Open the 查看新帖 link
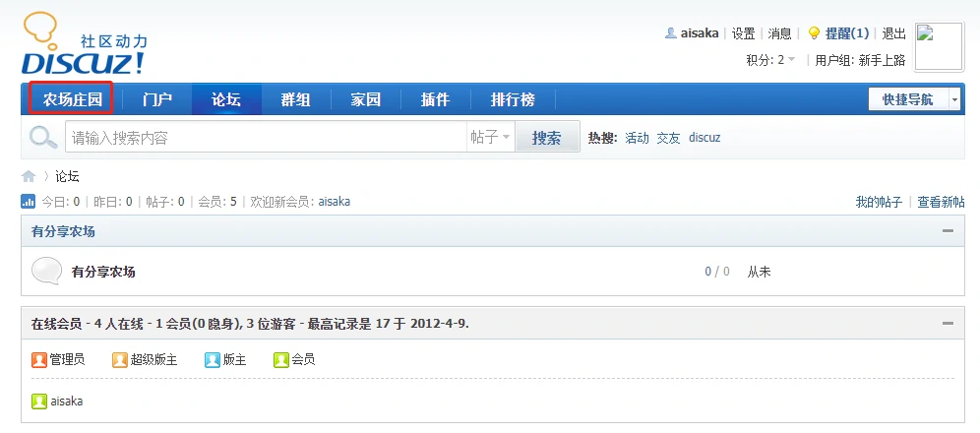The width and height of the screenshot is (980, 433). 941,202
